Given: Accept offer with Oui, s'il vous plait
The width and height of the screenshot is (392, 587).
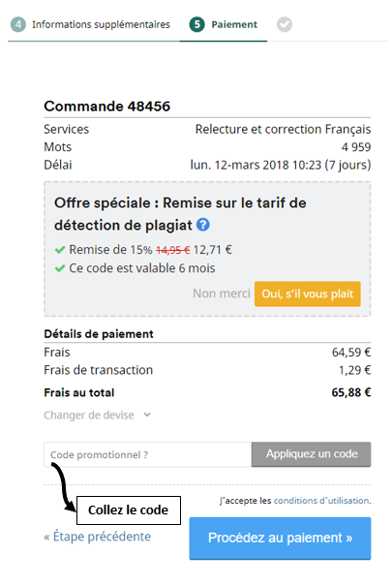Looking at the screenshot, I should click(308, 293).
